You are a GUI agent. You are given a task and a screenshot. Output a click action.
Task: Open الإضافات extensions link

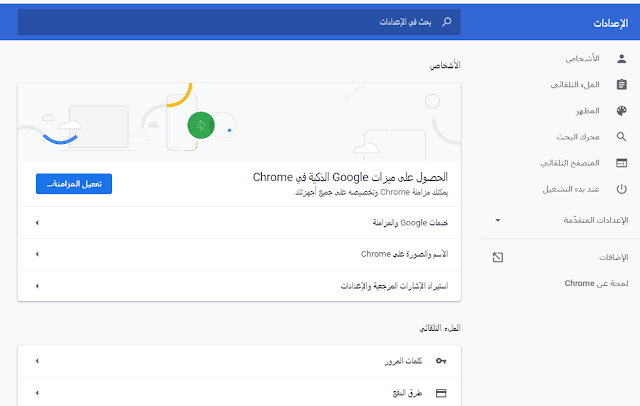(x=613, y=257)
